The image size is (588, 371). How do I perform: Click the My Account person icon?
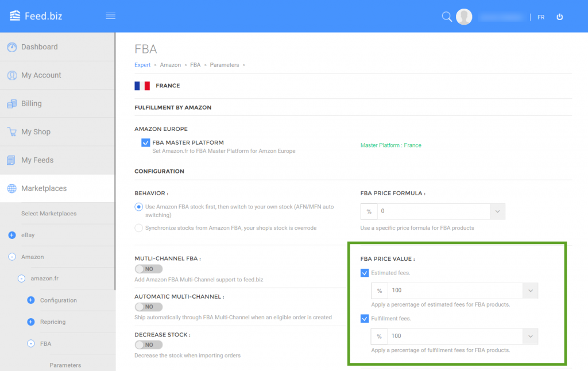12,75
